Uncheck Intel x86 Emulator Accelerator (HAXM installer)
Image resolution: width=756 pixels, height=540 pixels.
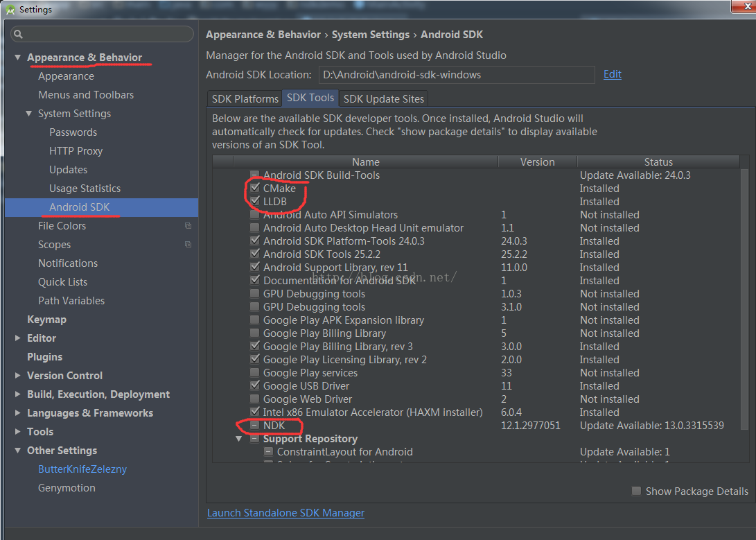(x=255, y=412)
